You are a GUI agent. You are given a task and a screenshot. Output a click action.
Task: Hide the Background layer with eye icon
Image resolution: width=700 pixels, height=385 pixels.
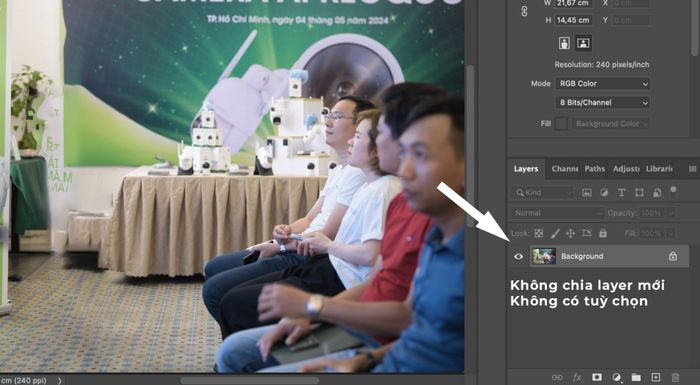(x=518, y=256)
